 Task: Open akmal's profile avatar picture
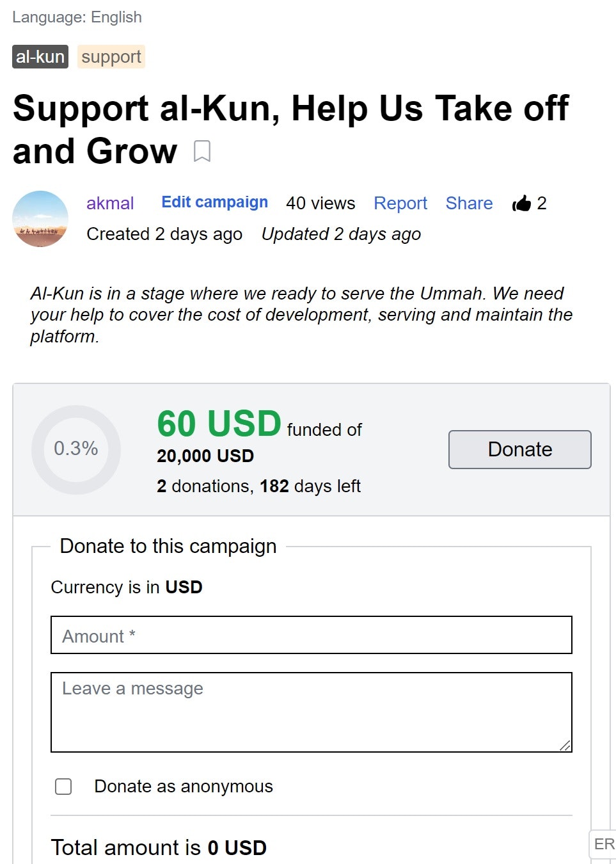click(x=40, y=219)
